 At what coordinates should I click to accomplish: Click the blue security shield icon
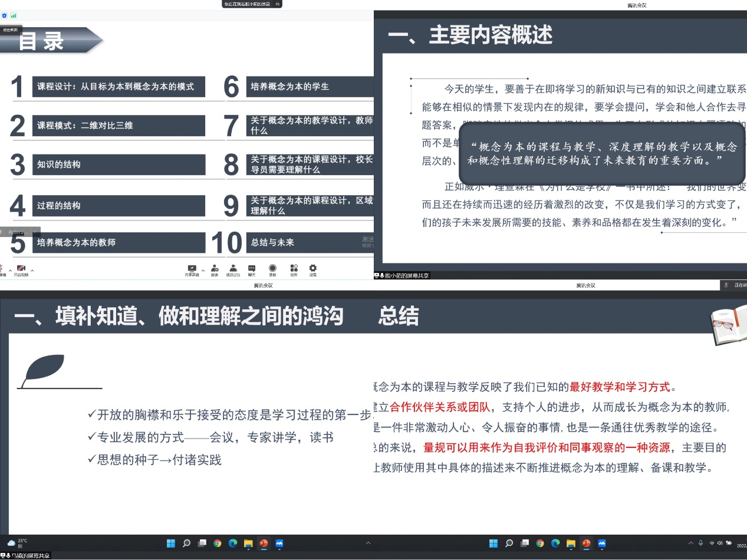click(x=5, y=15)
